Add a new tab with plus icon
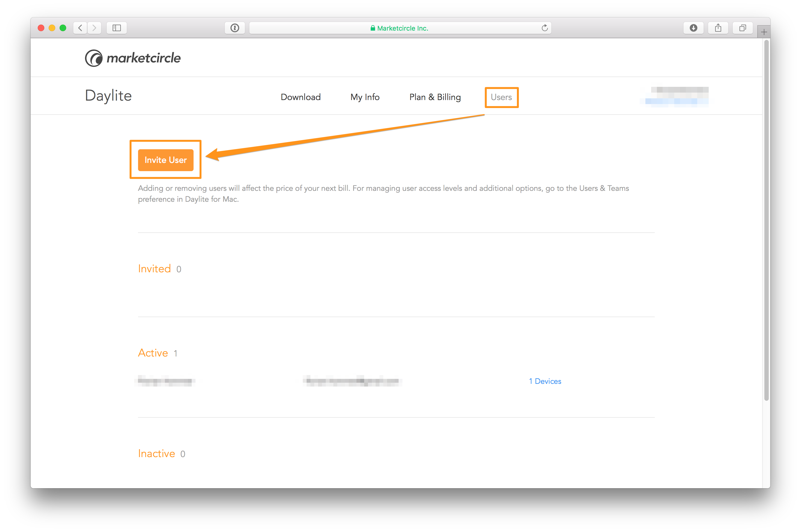This screenshot has width=801, height=532. tap(764, 32)
